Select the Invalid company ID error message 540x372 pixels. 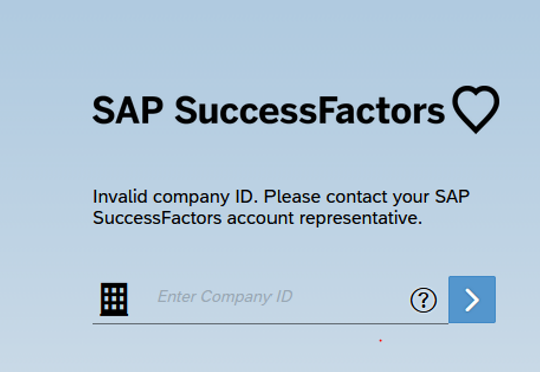pyautogui.click(x=281, y=207)
